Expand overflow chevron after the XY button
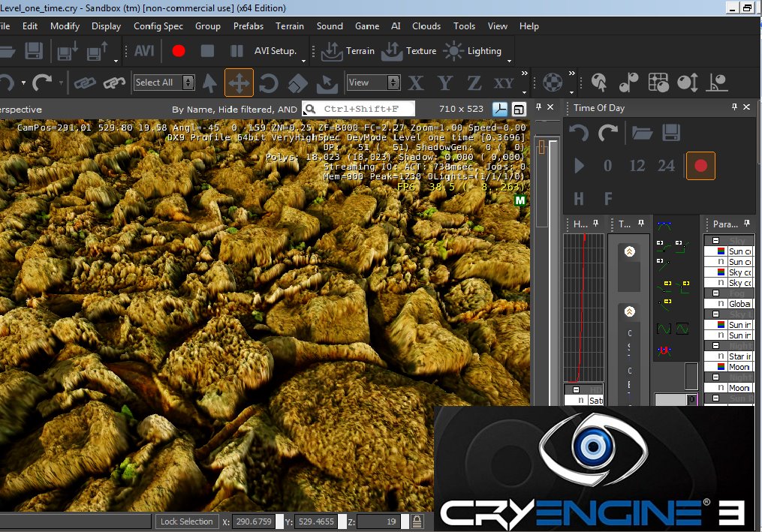The height and width of the screenshot is (532, 762). click(x=524, y=74)
